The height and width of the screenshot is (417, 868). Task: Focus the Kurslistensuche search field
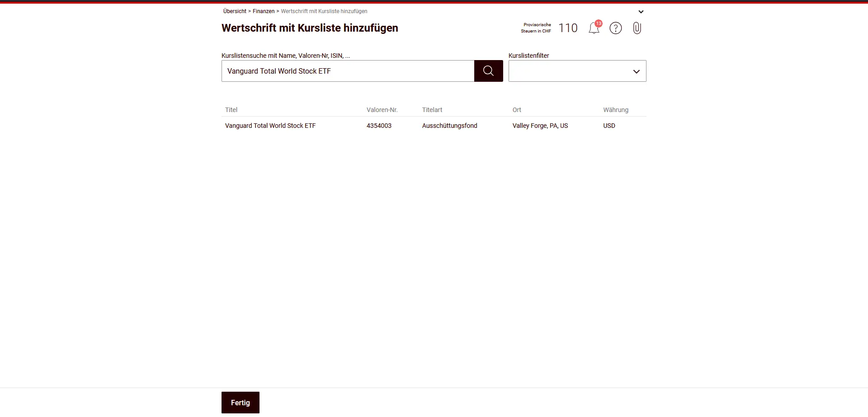(x=347, y=71)
